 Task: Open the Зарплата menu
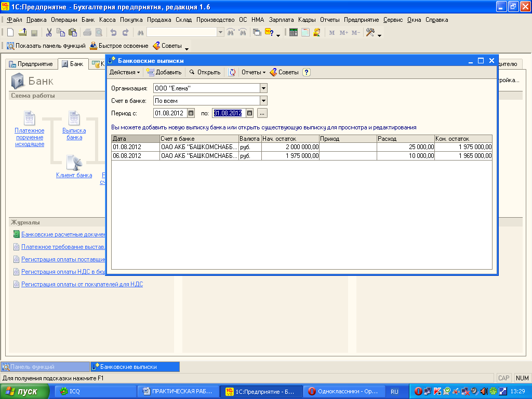[281, 20]
